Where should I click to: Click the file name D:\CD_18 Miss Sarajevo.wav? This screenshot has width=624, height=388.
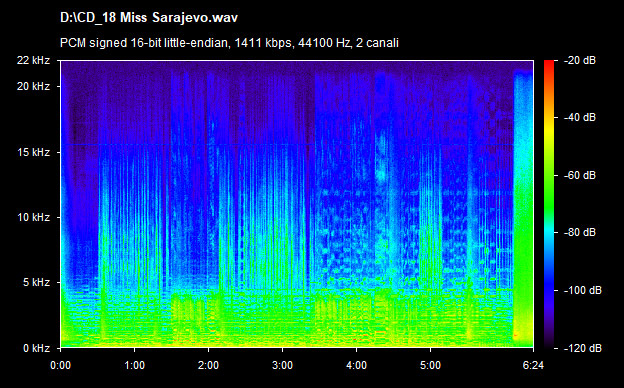149,18
